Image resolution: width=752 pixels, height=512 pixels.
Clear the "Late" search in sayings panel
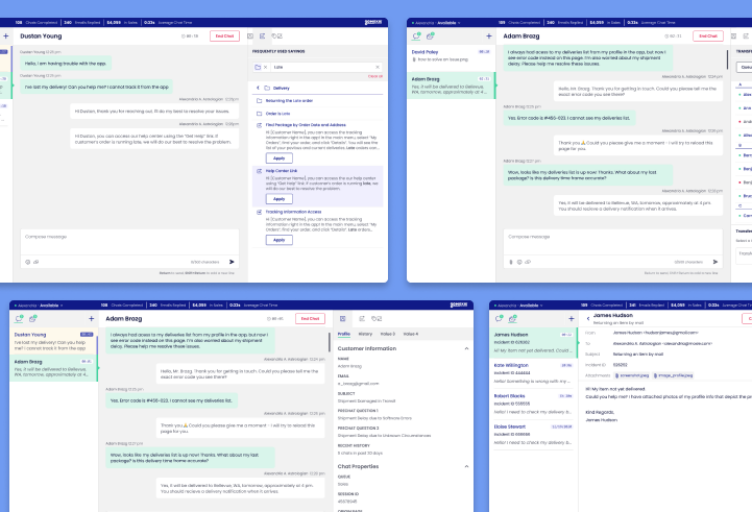point(378,67)
